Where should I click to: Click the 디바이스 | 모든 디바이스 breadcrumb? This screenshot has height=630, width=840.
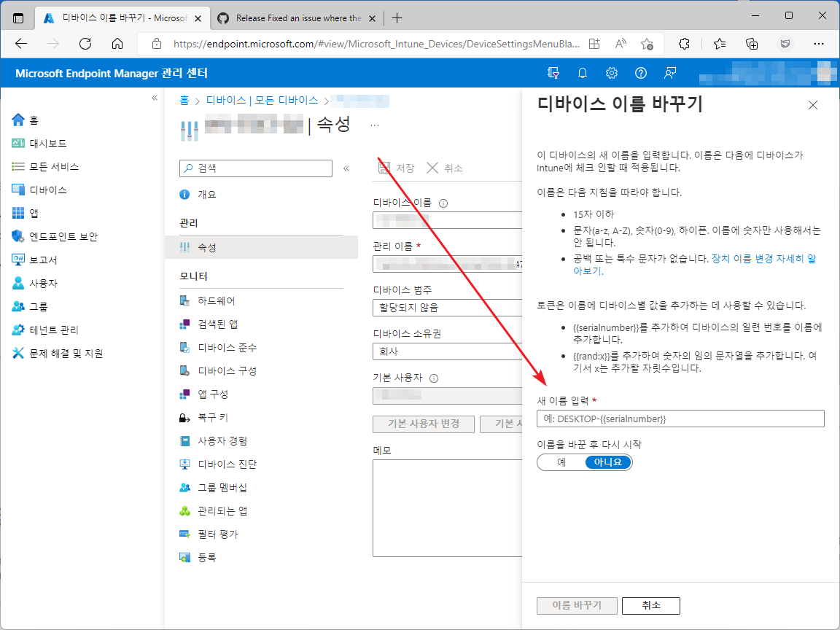point(262,100)
